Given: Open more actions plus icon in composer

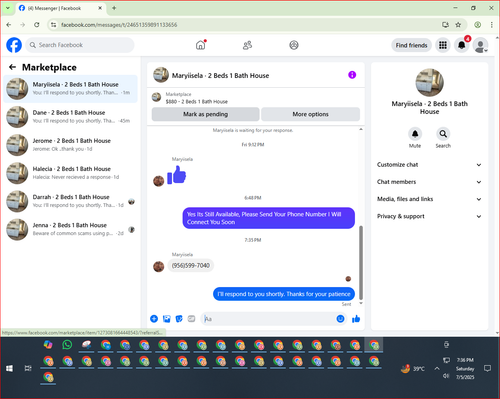Looking at the screenshot, I should [x=154, y=319].
